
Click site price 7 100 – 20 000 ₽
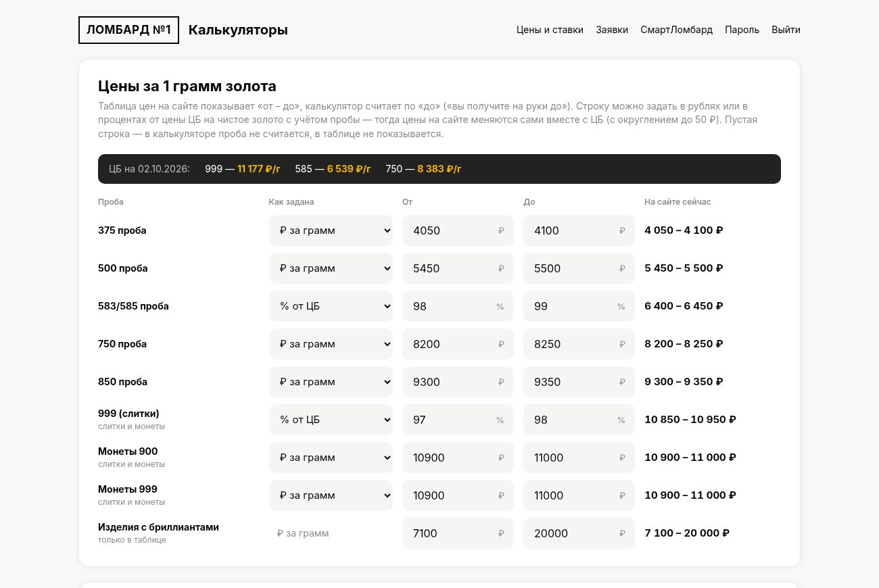687,533
